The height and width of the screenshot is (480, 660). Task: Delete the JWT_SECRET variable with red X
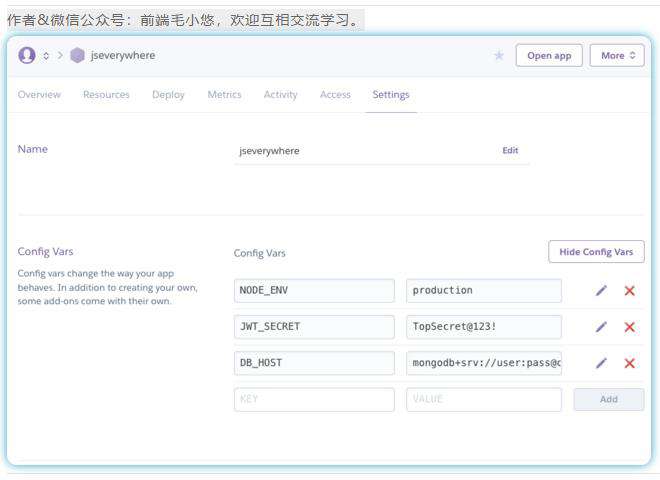(630, 327)
